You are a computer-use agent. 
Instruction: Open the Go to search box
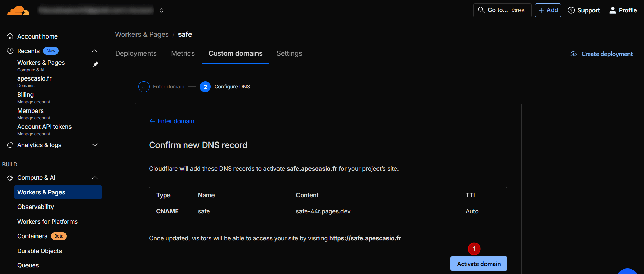(x=502, y=10)
